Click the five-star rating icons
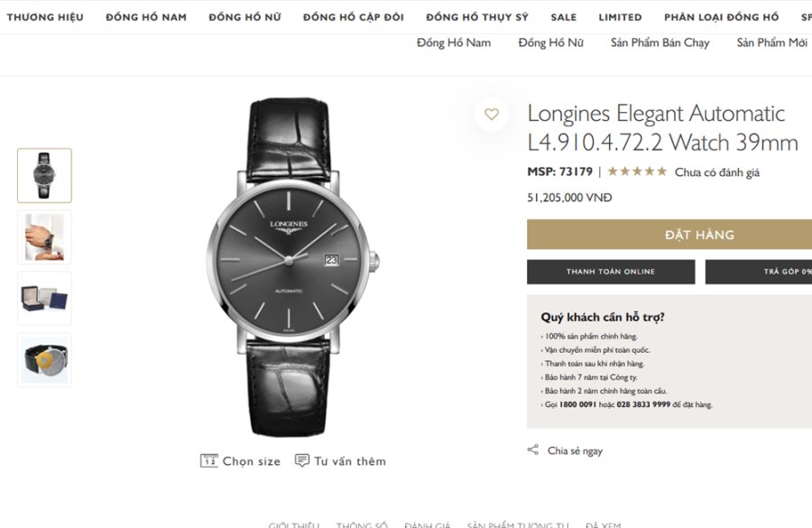The image size is (812, 528). [637, 171]
